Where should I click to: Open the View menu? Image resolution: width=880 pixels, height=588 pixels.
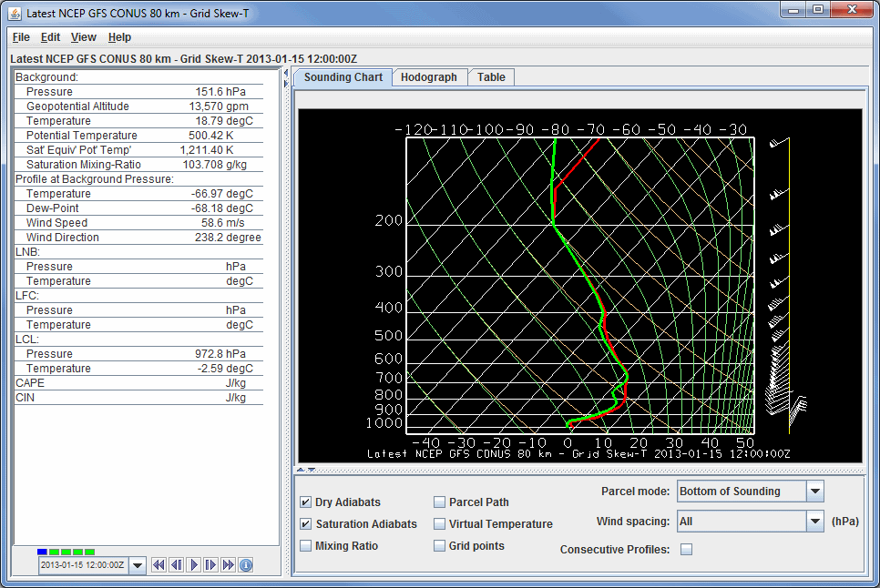[84, 37]
